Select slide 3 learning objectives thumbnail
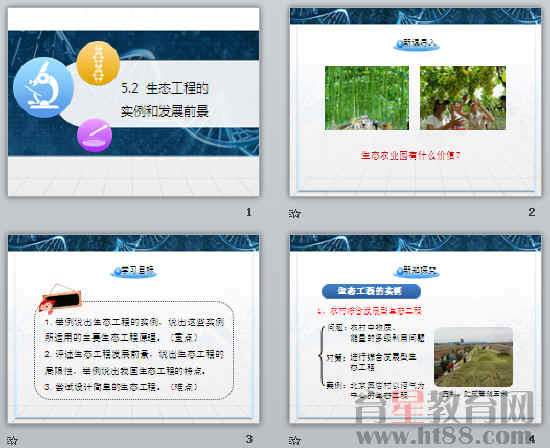Viewport: 550px width, 448px height. (x=134, y=329)
